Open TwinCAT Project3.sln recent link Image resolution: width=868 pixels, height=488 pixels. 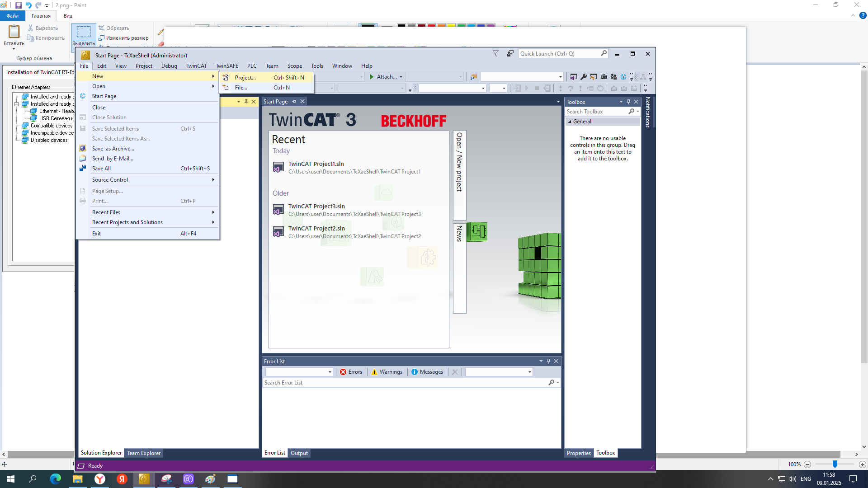[x=316, y=206]
